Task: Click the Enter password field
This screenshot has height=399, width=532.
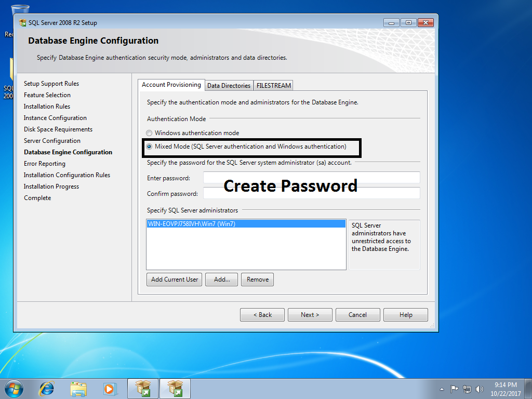Action: pyautogui.click(x=312, y=178)
